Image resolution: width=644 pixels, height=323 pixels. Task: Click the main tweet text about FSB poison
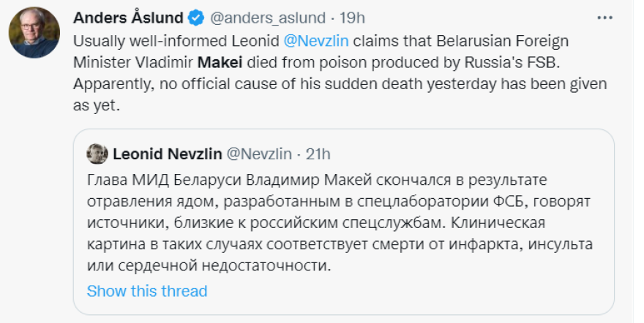[340, 73]
